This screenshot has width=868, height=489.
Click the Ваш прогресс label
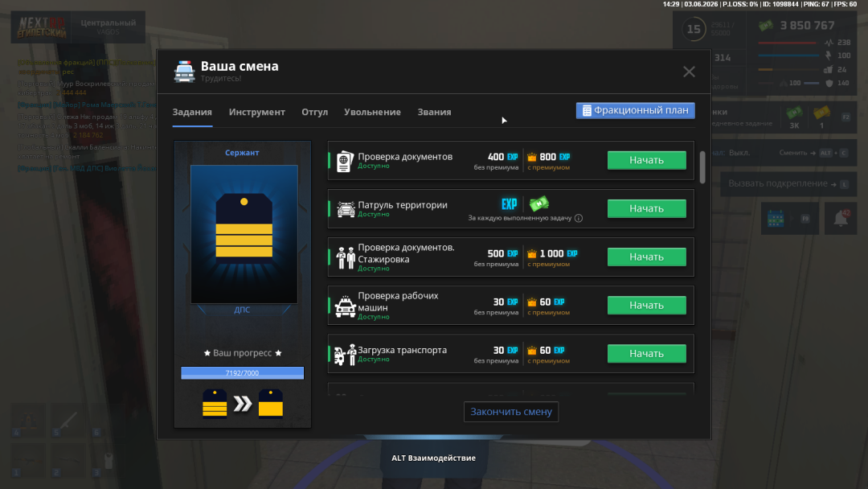point(243,353)
